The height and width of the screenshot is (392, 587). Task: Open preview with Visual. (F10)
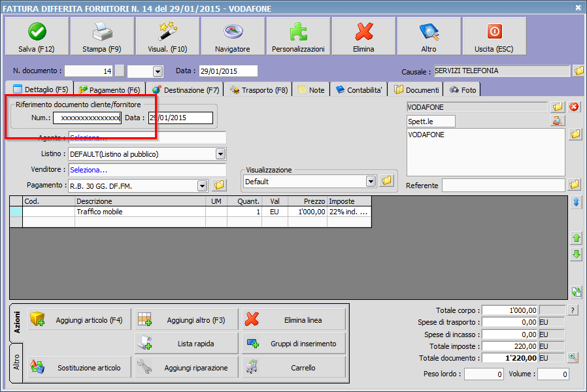167,37
